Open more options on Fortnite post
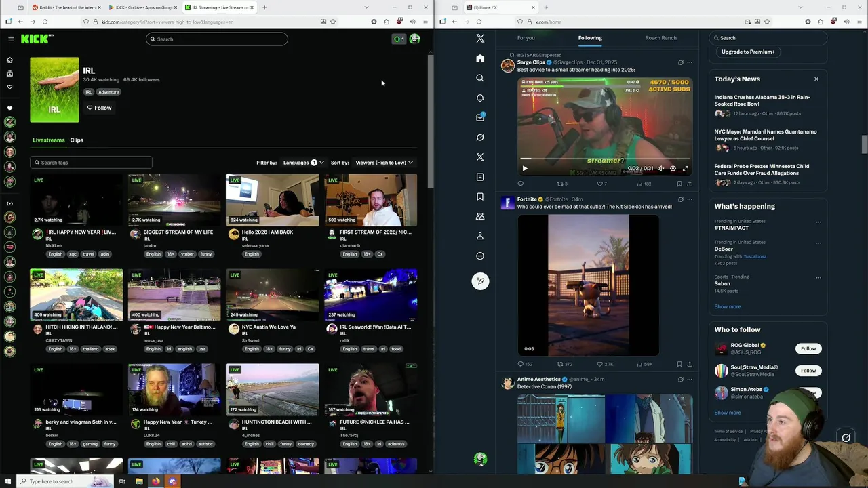This screenshot has height=488, width=868. tap(690, 199)
